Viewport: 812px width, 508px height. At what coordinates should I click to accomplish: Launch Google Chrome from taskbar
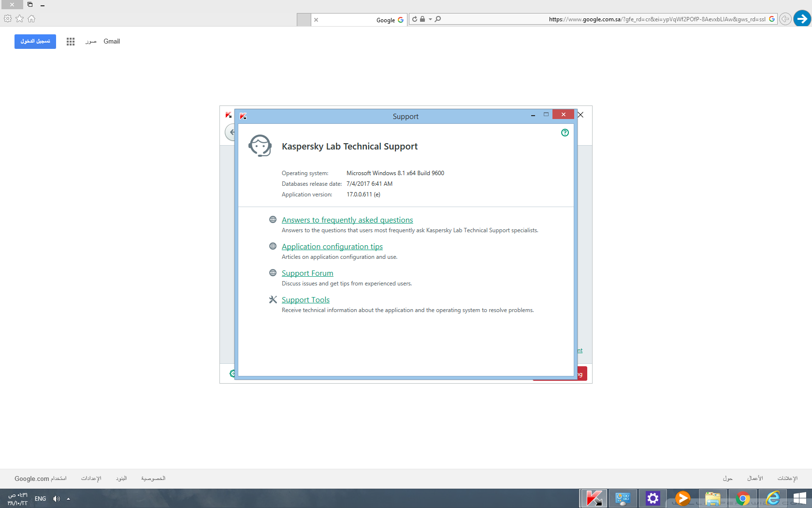tap(743, 498)
